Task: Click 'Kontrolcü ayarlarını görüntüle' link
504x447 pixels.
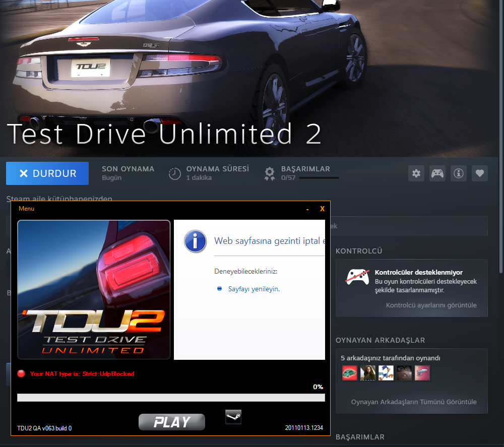Action: click(x=431, y=305)
